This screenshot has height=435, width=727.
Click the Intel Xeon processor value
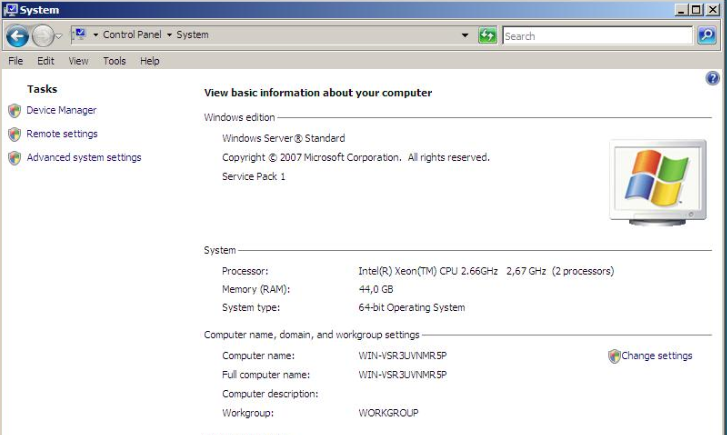[486, 271]
